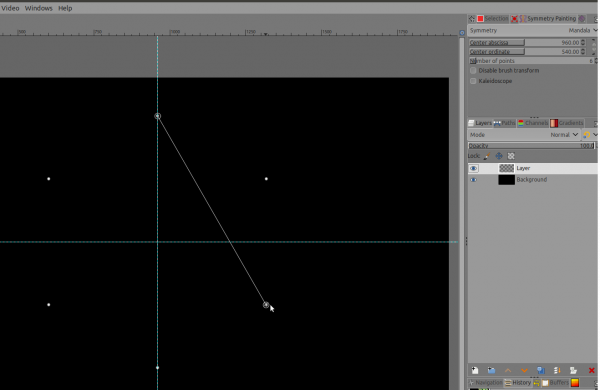This screenshot has width=600, height=390.
Task: Create a new layer
Action: [x=475, y=370]
